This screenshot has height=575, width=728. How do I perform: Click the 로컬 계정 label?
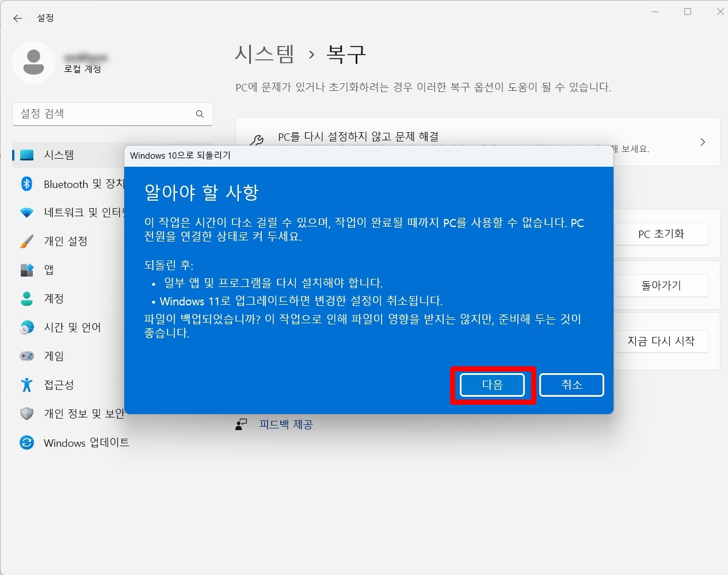pos(82,69)
